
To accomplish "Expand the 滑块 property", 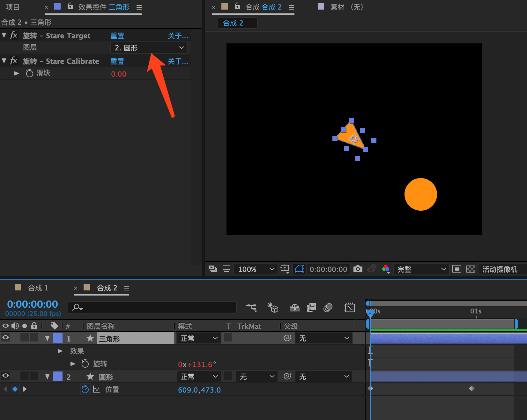I will (17, 73).
